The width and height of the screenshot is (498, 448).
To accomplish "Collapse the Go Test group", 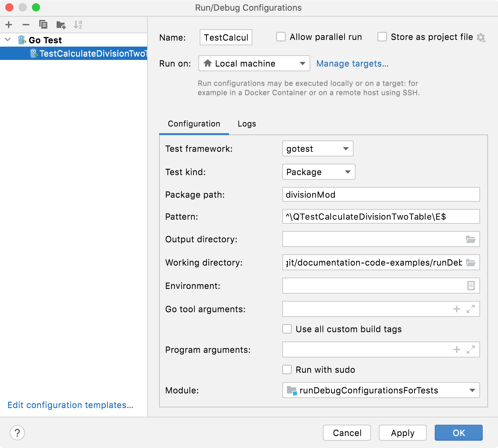I will [7, 40].
